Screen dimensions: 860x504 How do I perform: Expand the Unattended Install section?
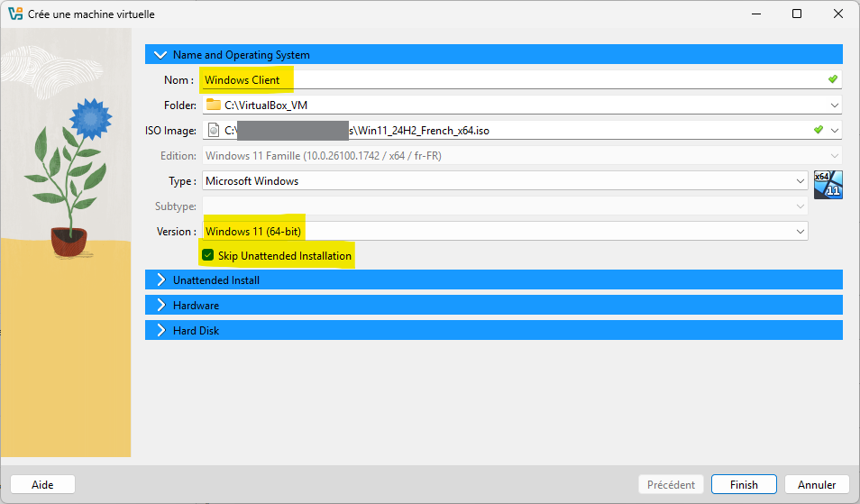[494, 279]
